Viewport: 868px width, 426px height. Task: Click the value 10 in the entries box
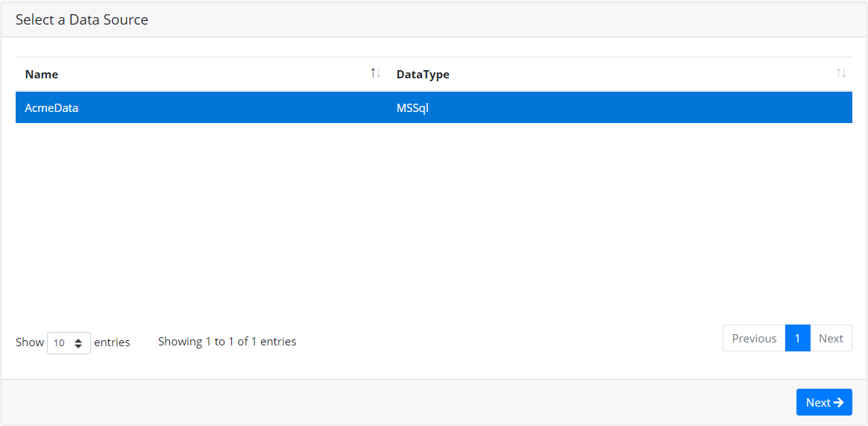[59, 343]
